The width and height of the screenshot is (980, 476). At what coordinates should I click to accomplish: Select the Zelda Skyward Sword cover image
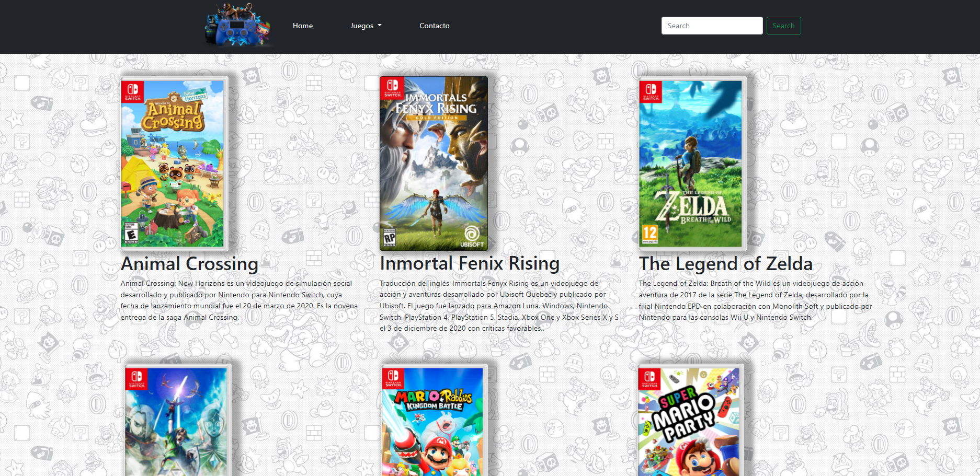pos(178,420)
